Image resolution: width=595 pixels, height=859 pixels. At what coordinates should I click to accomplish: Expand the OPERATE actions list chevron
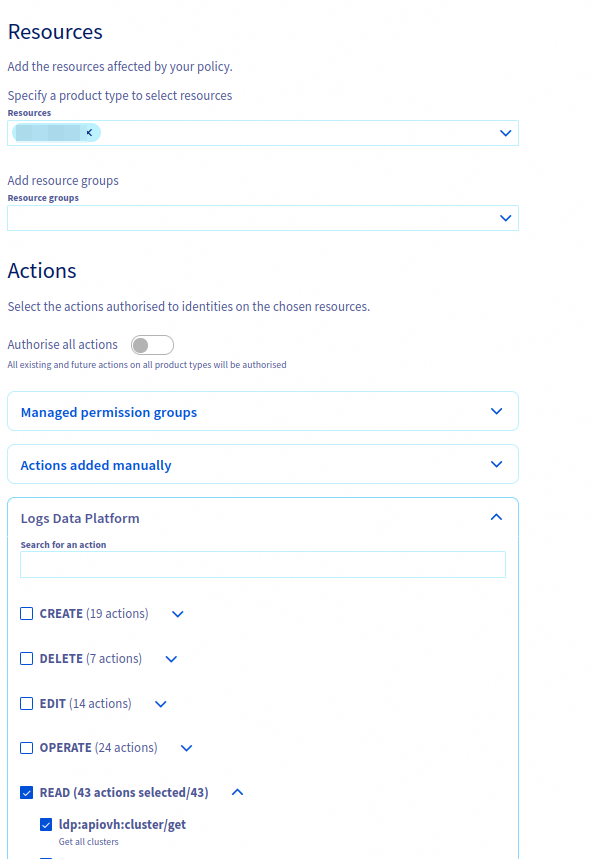pos(185,748)
